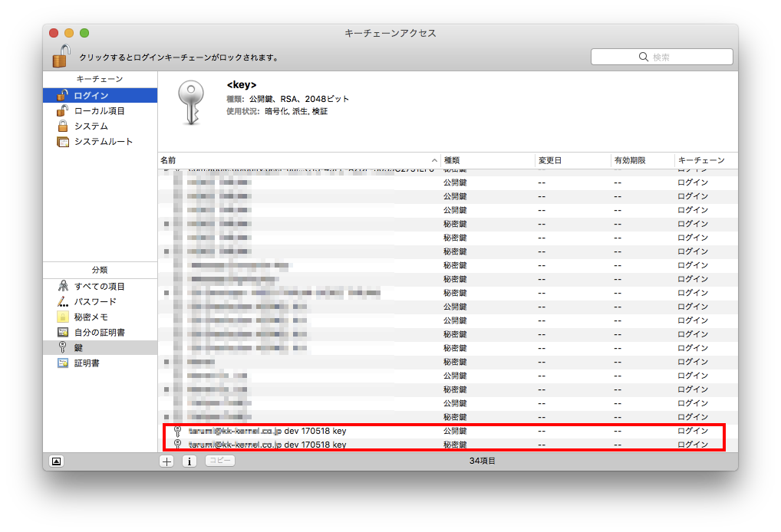Switch to the パスワード category
Screen dimensions: 781x532
[95, 302]
